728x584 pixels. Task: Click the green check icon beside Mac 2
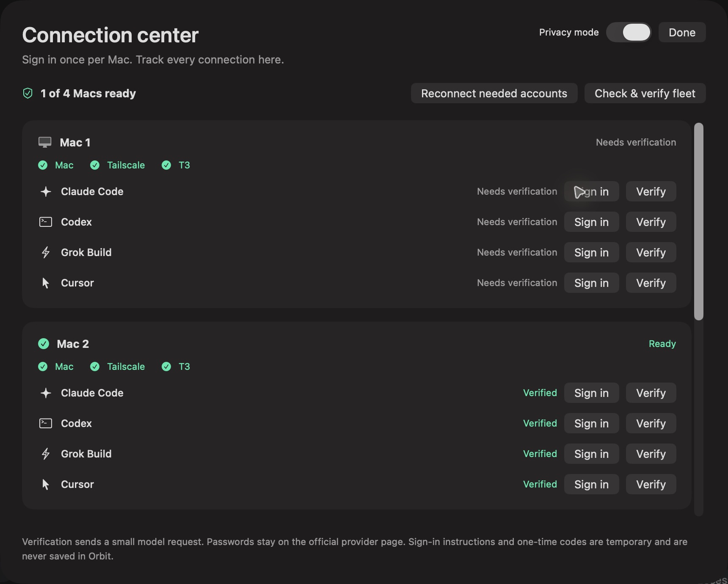click(44, 344)
